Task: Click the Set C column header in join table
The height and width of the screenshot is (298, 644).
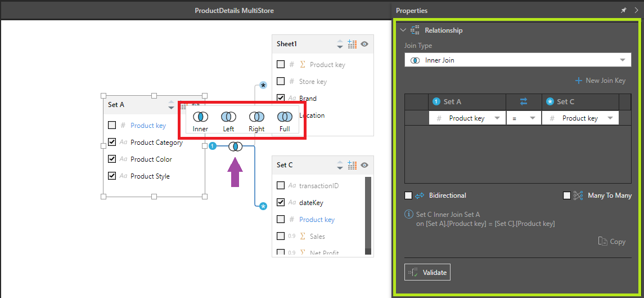Action: coord(580,101)
